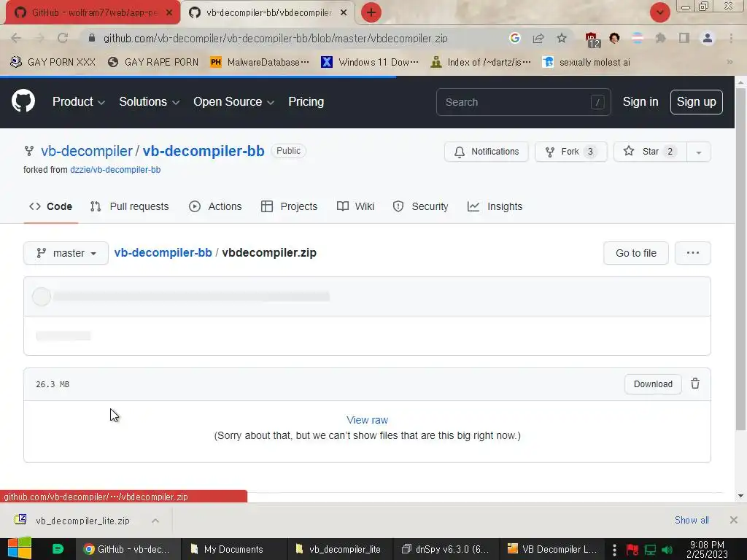Switch to the dnSpy v6.3.0 taskbar window
Image resolution: width=747 pixels, height=560 pixels.
(446, 549)
